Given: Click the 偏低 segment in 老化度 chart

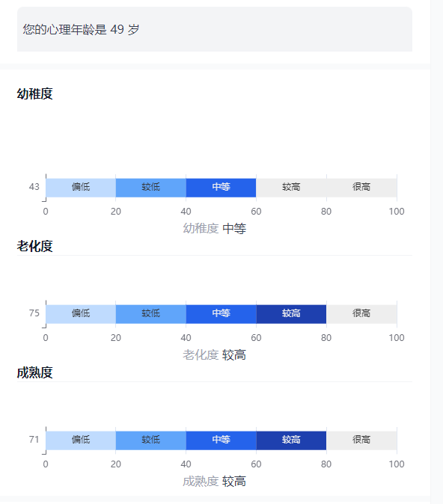Looking at the screenshot, I should pos(81,314).
